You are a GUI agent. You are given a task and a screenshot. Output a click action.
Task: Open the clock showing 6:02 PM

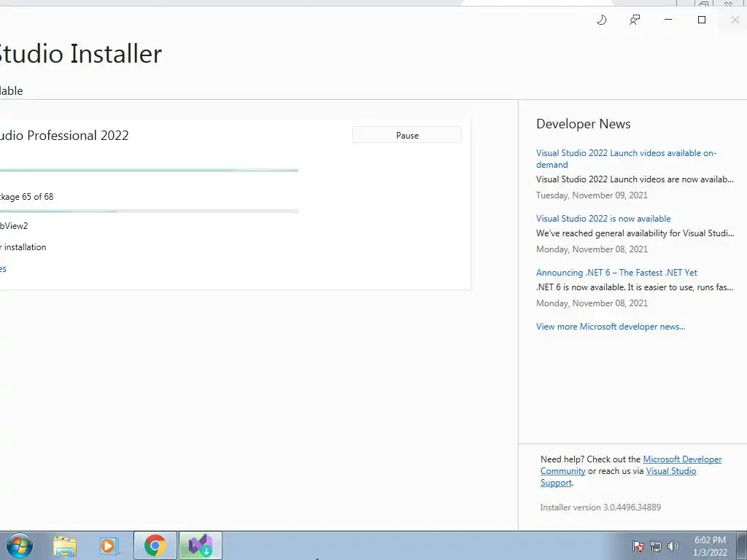click(710, 546)
